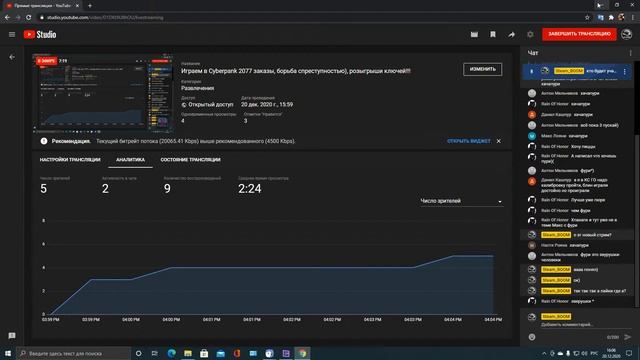The image size is (640, 360).
Task: Click the Настя Ромна chat message
Action: coord(578,245)
